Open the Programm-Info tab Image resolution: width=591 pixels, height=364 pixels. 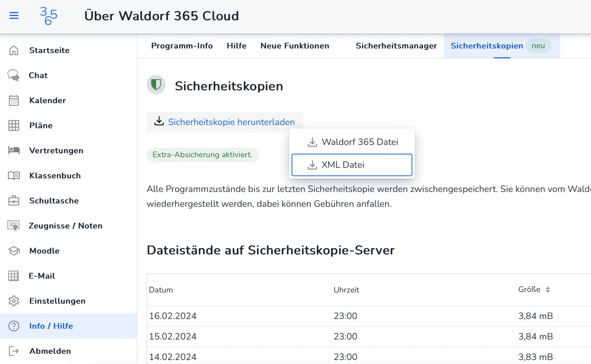(x=182, y=46)
